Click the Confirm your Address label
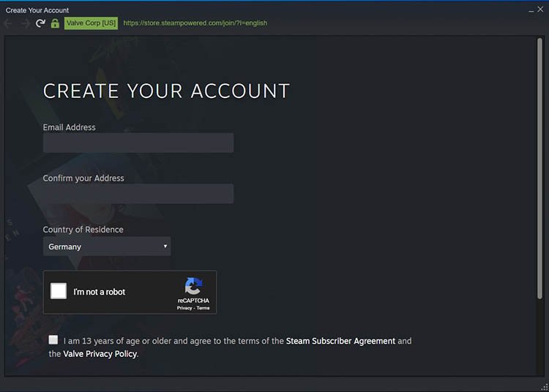This screenshot has width=549, height=392. tap(83, 178)
